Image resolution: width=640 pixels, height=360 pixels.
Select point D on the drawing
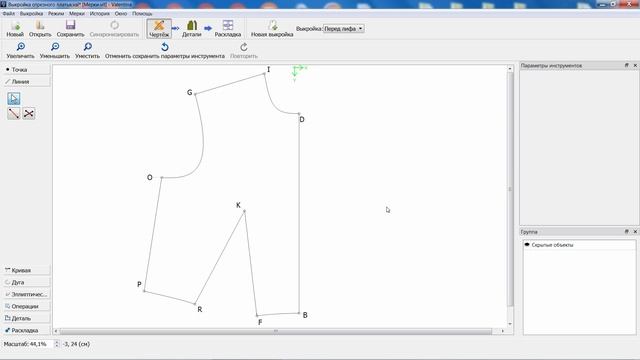click(299, 114)
